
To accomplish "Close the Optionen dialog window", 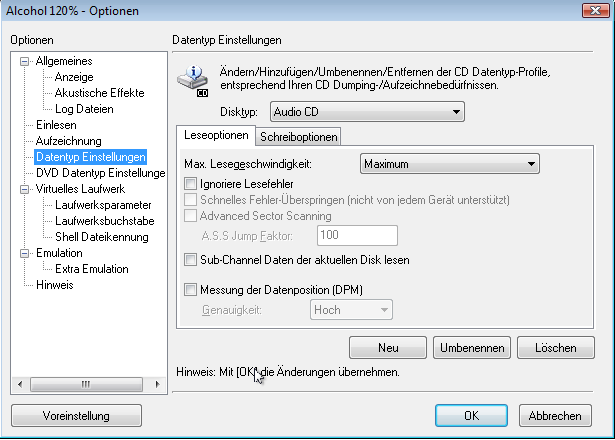I will point(595,11).
